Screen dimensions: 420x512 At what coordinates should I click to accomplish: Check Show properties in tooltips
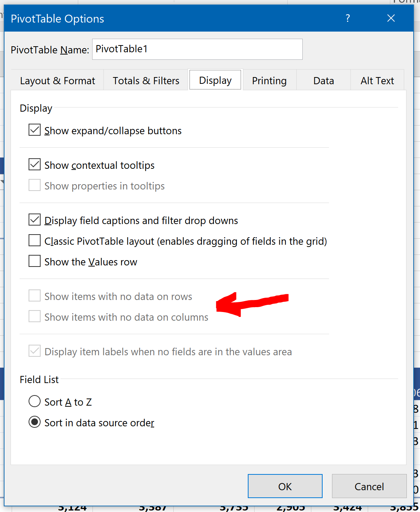point(35,185)
